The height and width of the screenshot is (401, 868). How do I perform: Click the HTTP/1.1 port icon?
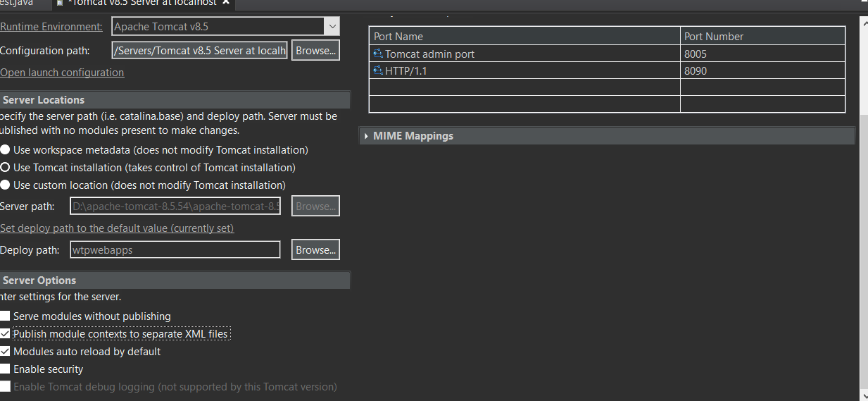pyautogui.click(x=378, y=70)
